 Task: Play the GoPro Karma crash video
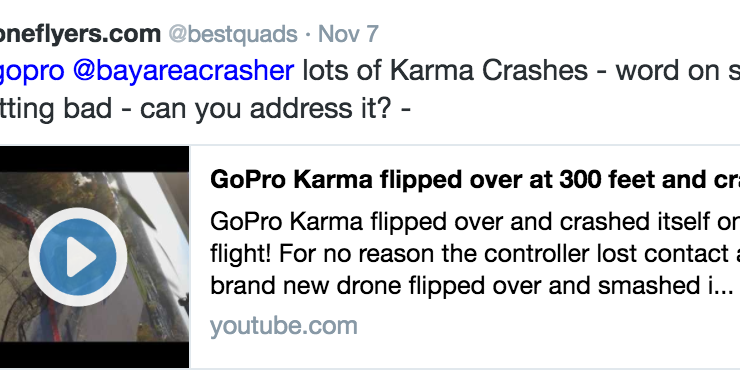[x=78, y=257]
